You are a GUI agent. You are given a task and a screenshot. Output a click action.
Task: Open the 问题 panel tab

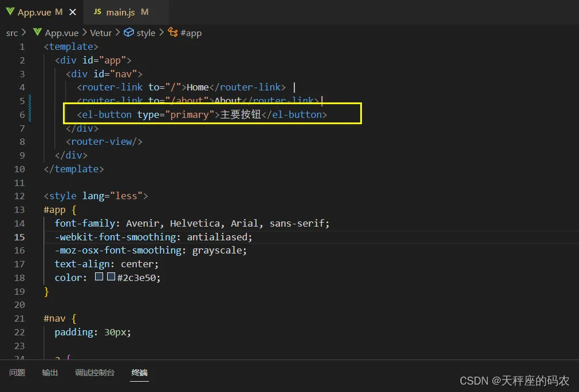pyautogui.click(x=17, y=373)
